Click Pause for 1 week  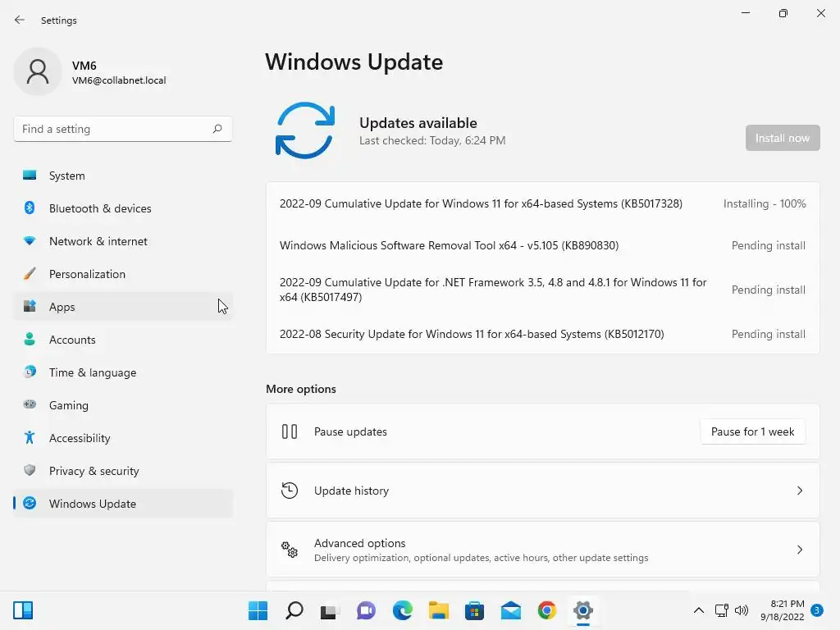[752, 431]
